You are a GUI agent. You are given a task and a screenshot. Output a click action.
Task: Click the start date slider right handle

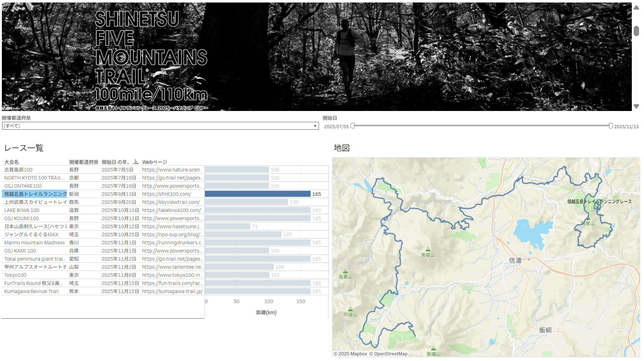611,126
